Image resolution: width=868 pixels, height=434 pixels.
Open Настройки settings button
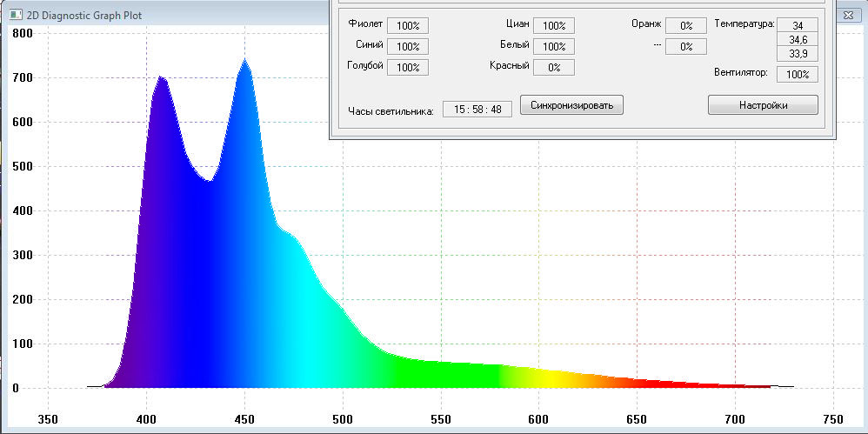tap(763, 104)
